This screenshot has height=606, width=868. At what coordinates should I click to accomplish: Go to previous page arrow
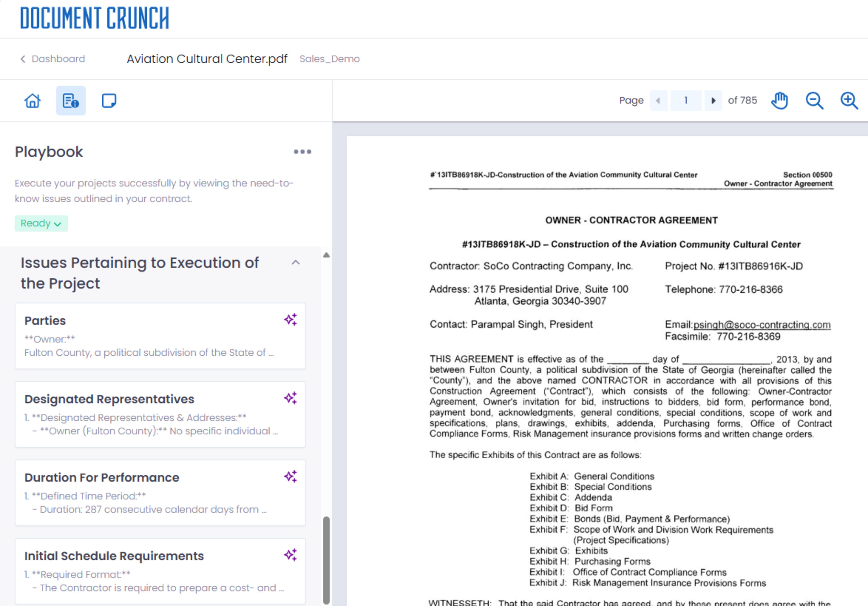658,101
